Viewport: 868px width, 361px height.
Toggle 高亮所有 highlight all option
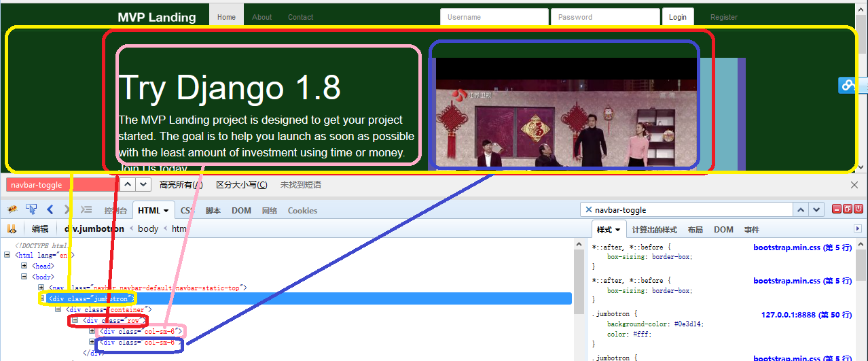(181, 185)
